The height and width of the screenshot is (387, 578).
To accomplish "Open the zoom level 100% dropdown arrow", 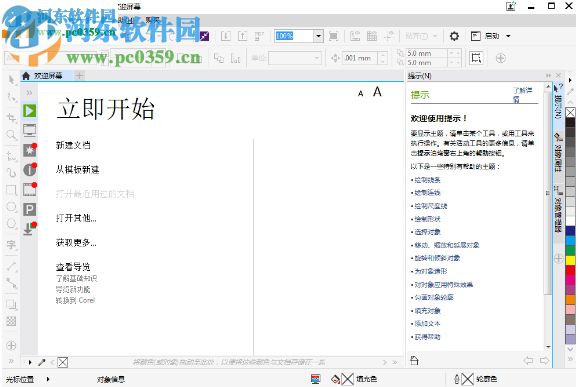I will coord(318,36).
